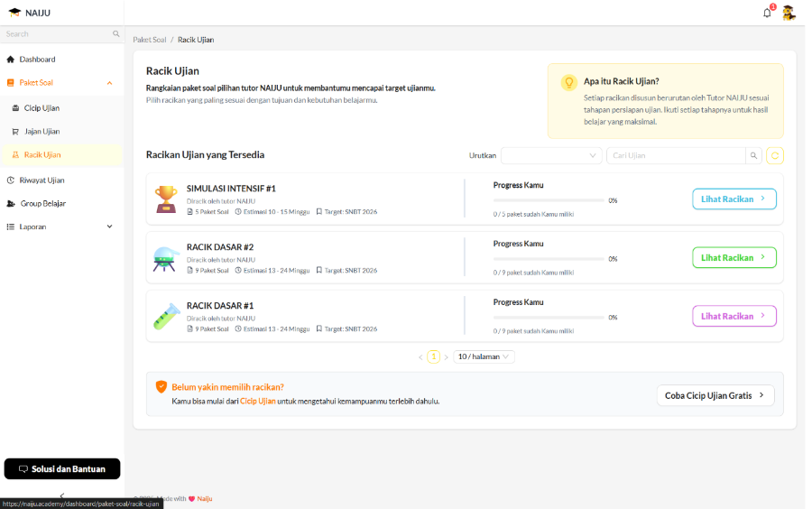Focus the Cari Ujian search field

pyautogui.click(x=676, y=155)
